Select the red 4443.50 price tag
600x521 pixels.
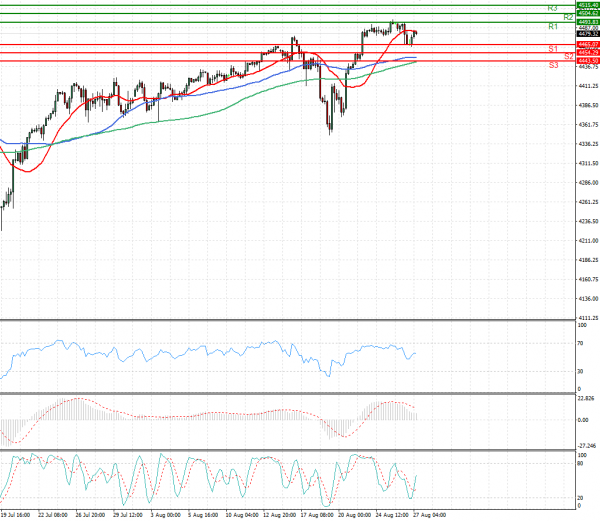point(588,61)
